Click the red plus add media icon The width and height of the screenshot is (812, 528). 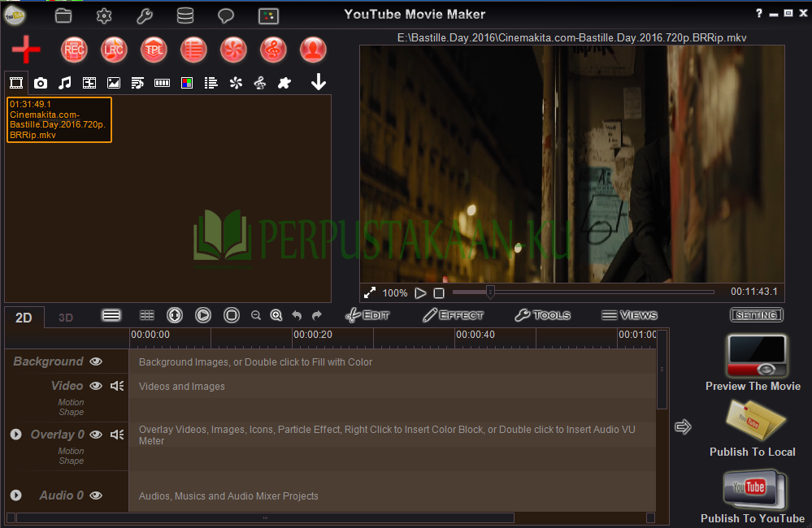pos(26,50)
